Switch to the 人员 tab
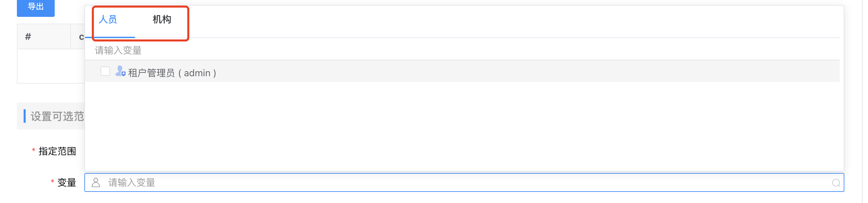The width and height of the screenshot is (868, 203). pyautogui.click(x=108, y=20)
